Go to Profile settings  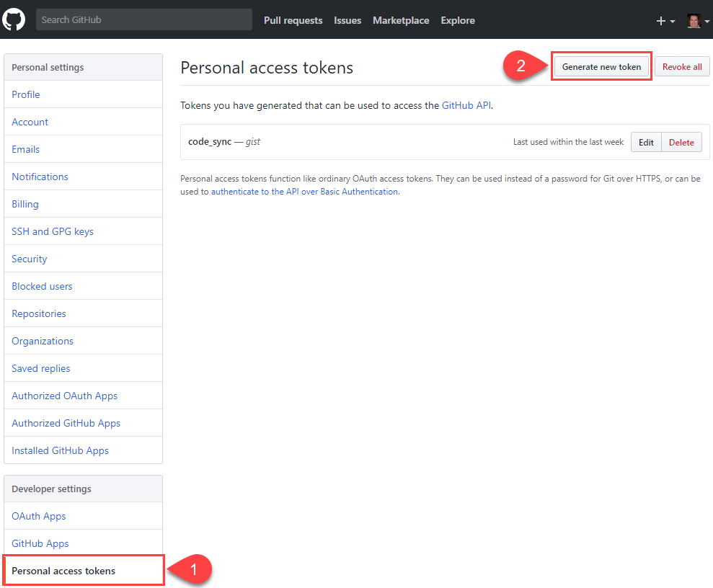tap(83, 94)
